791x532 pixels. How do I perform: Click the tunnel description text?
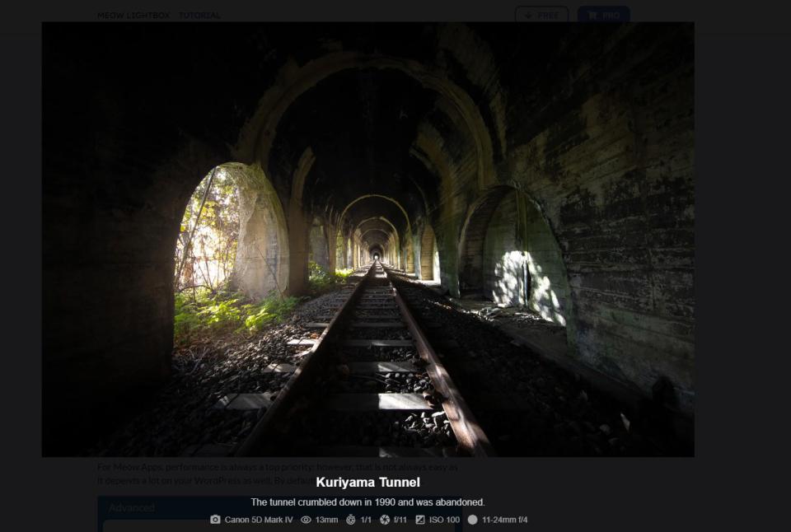(367, 502)
